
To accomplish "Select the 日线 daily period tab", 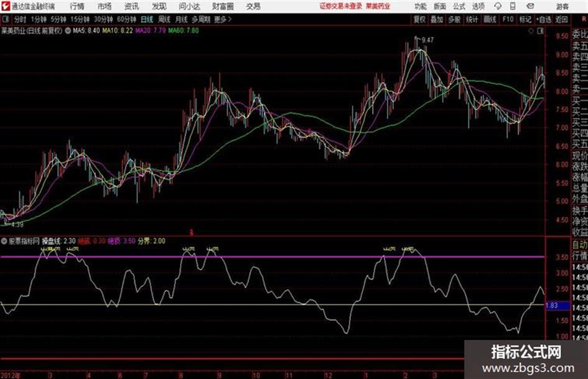I will point(147,19).
